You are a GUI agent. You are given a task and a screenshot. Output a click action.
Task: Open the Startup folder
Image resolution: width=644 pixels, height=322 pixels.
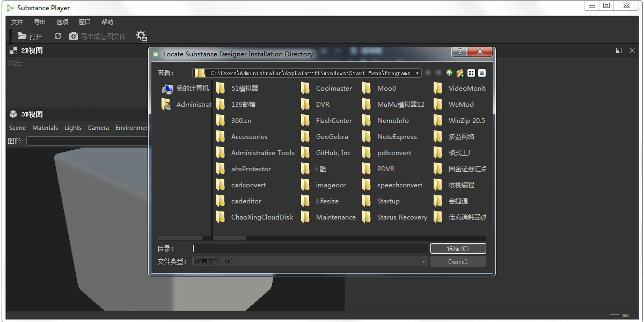click(x=381, y=201)
